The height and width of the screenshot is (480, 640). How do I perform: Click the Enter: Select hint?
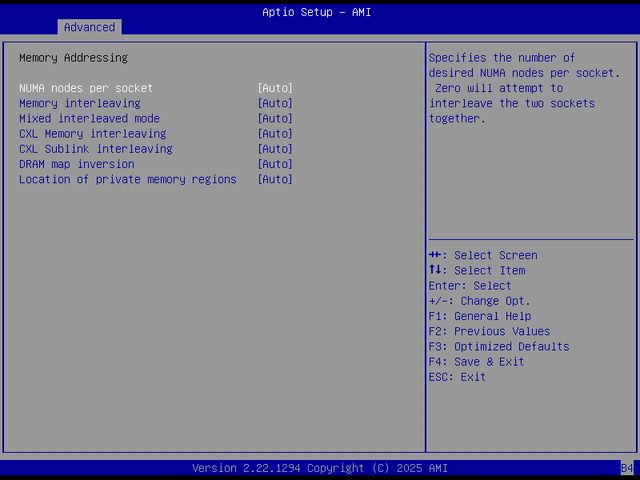coord(470,286)
